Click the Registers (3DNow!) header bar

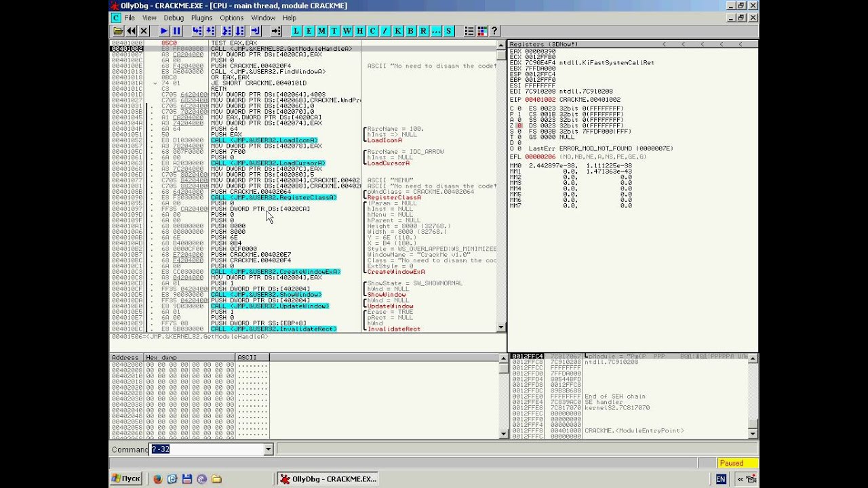[x=632, y=44]
